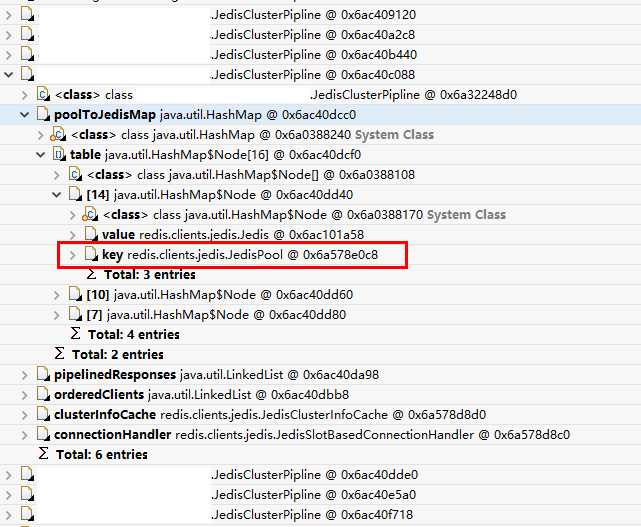Click the sigma icon beside Total: 4 entries
The height and width of the screenshot is (527, 641).
pos(75,334)
